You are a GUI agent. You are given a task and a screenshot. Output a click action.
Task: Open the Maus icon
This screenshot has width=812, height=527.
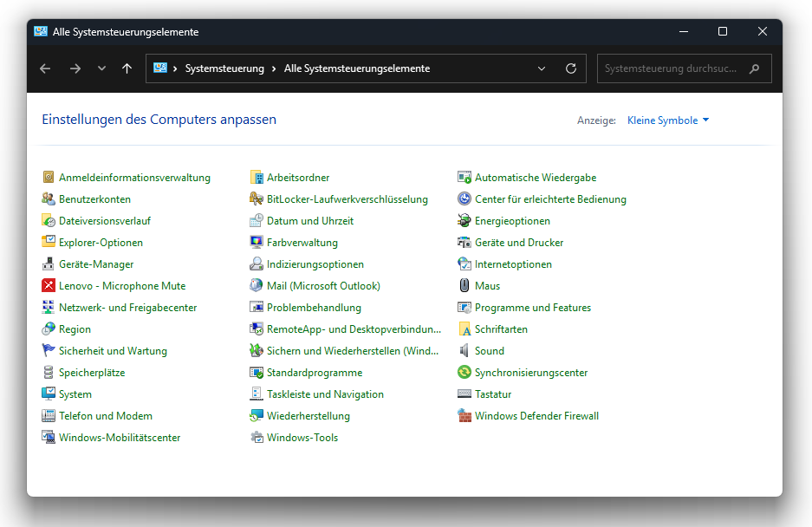point(464,286)
